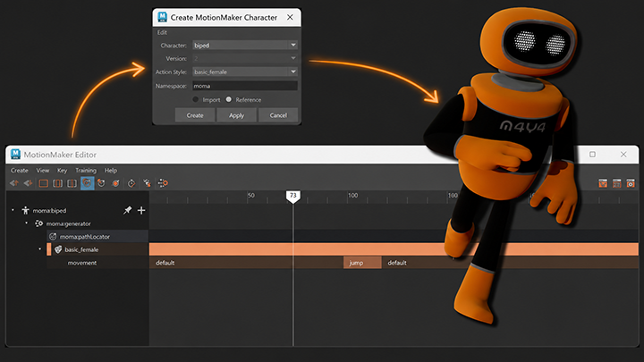Click the Create button in dialog

click(195, 115)
